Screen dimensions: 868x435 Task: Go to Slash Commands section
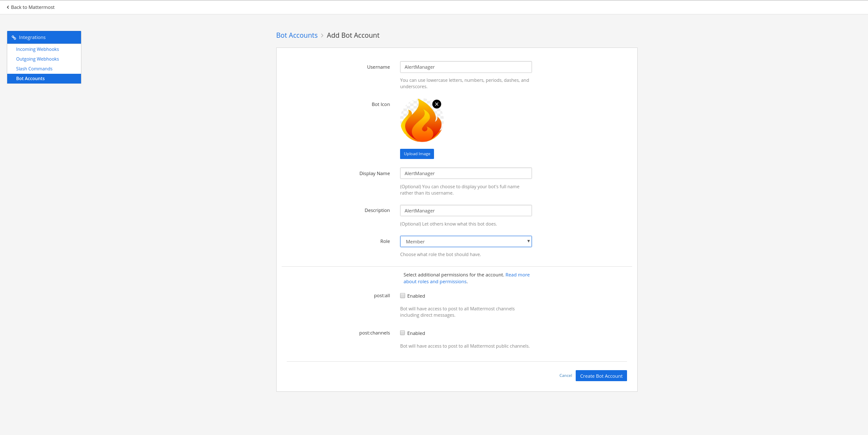[x=34, y=69]
